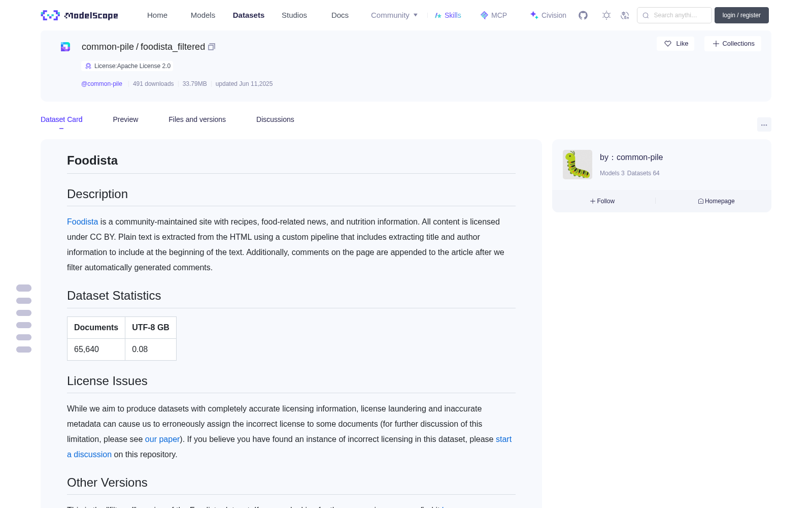Click the '491 downloads' text
The image size is (812, 508).
point(153,84)
